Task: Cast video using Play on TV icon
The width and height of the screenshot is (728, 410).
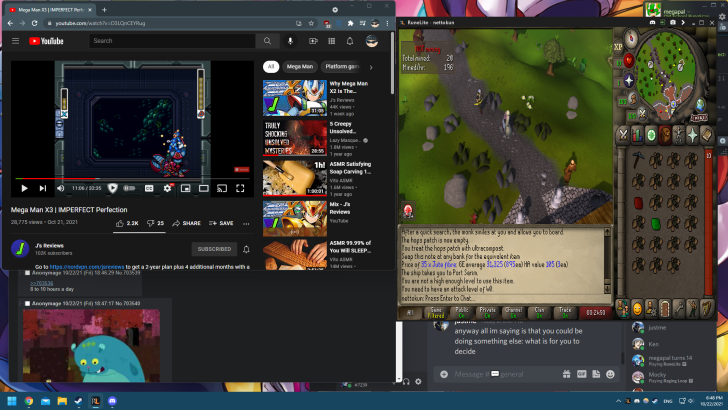Action: click(222, 188)
